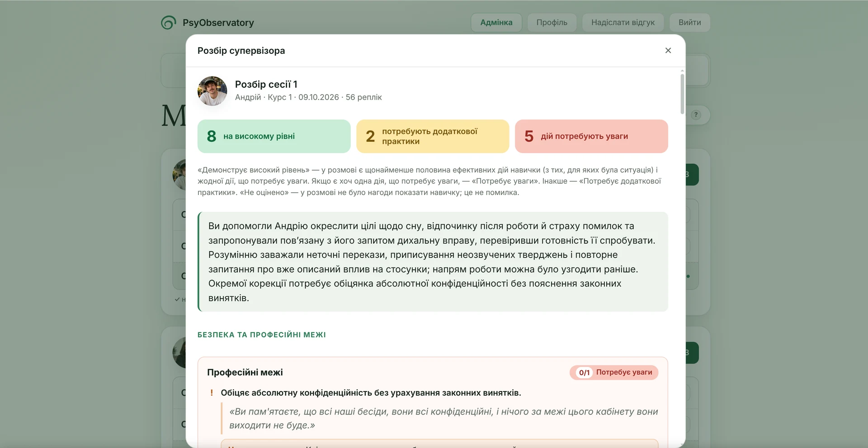This screenshot has width=868, height=448.
Task: Click the "БЕЗПЕКА ТА ПРОФЕСІЙНІ МЕЖІ" section label
Action: pos(262,335)
